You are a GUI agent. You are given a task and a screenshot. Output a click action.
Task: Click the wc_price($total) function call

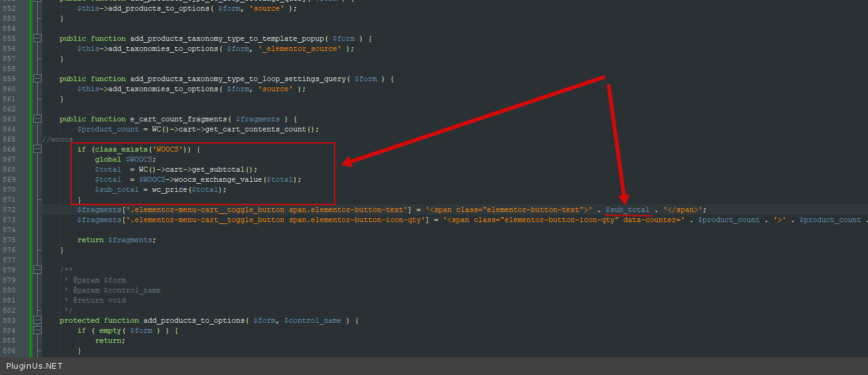click(x=189, y=189)
